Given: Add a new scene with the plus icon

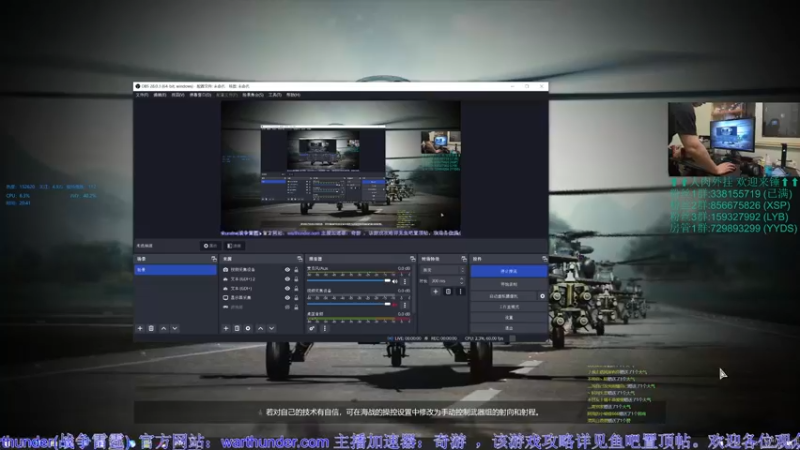Looking at the screenshot, I should [x=140, y=329].
